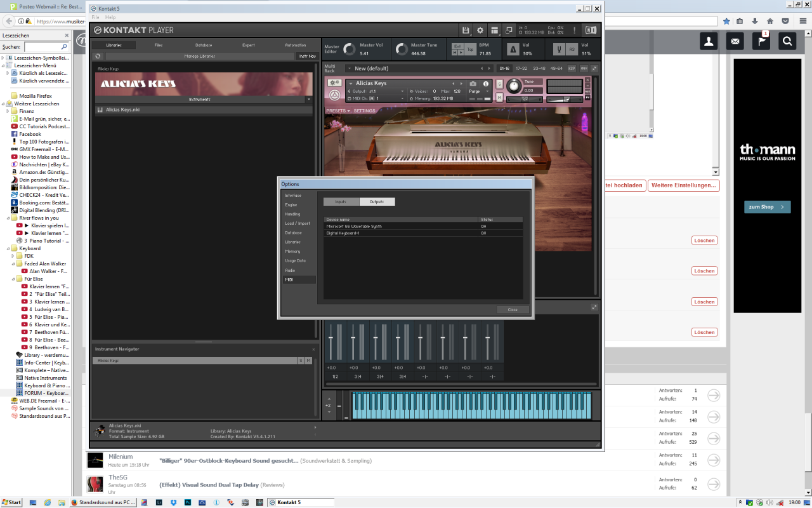Switch to the Automation browser tab
The image size is (812, 508).
(295, 45)
